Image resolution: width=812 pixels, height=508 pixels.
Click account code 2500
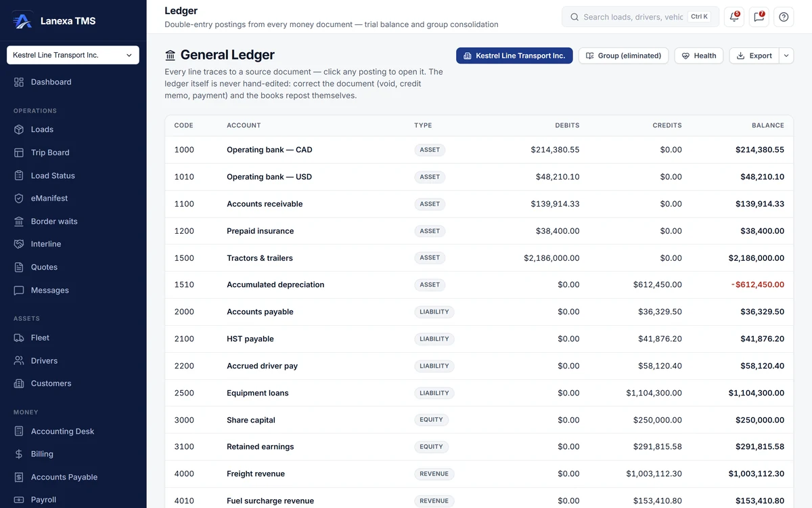[x=184, y=393]
